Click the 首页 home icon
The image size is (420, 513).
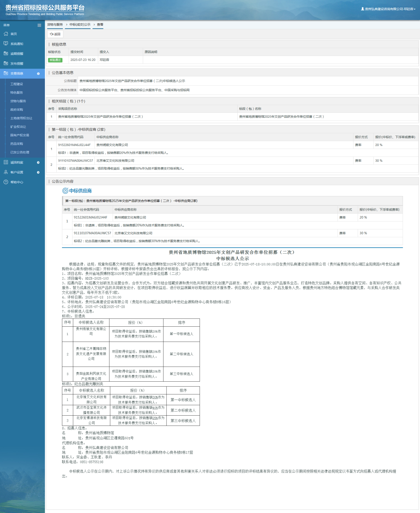click(6, 34)
